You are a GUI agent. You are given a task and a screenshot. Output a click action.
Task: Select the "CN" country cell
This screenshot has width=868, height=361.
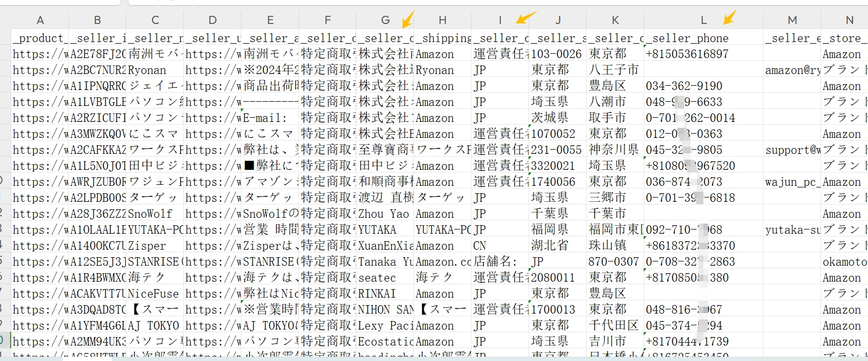[500, 245]
